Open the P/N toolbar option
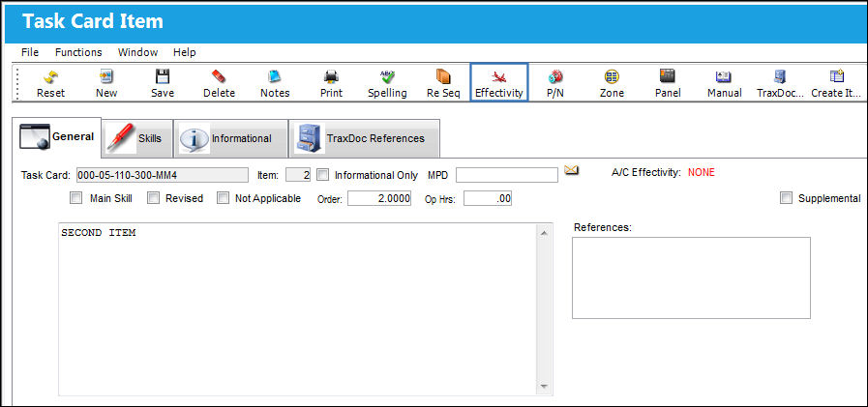 [x=555, y=83]
